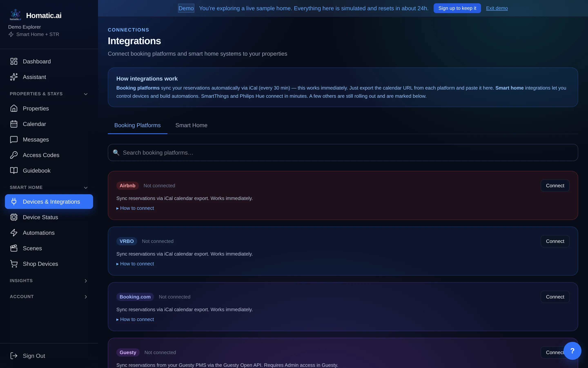588x368 pixels.
Task: Click Airbnb's Not connected status
Action: pyautogui.click(x=159, y=186)
